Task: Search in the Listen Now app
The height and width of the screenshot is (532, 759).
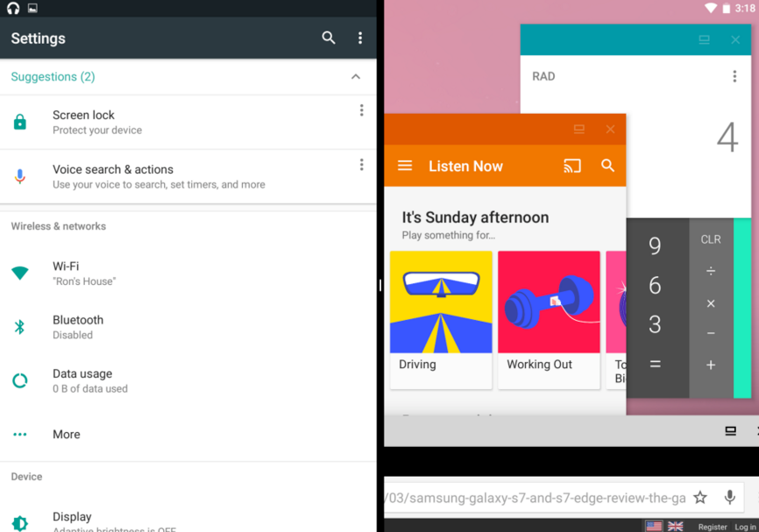Action: click(x=607, y=166)
